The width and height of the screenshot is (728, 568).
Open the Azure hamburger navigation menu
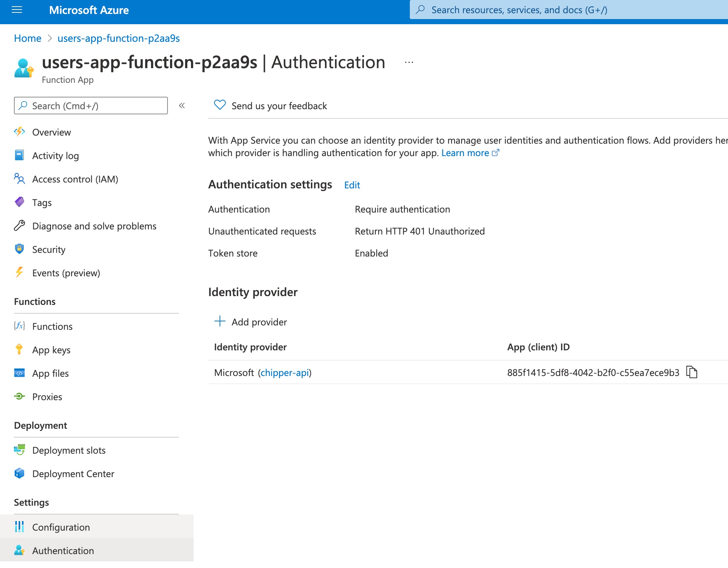click(x=17, y=10)
